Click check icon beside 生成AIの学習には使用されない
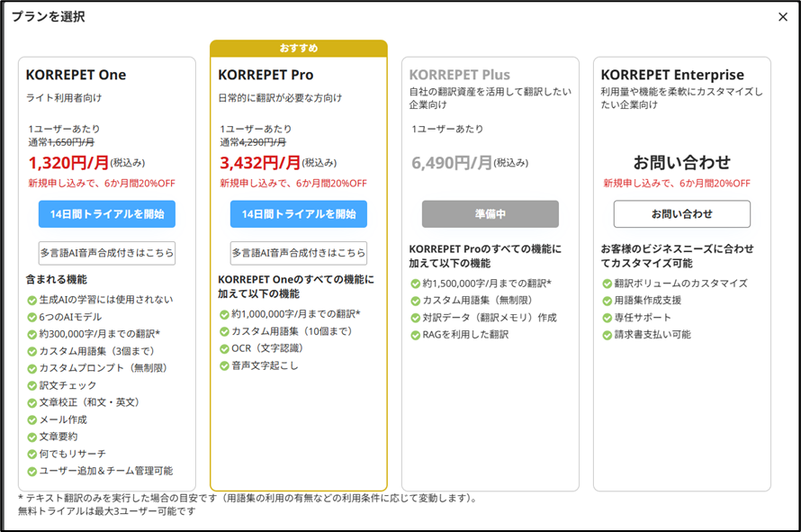801x532 pixels. (31, 300)
